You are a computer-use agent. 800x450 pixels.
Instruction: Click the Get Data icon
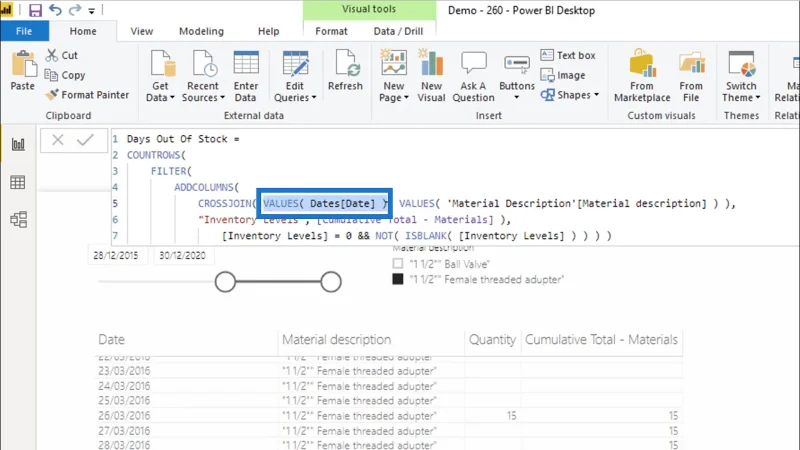point(162,64)
